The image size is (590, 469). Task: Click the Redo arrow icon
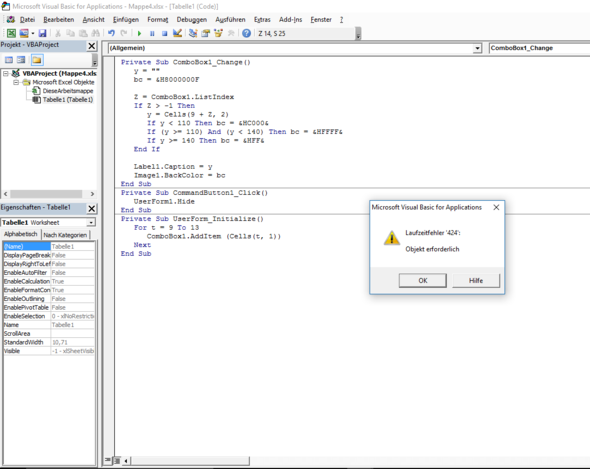click(x=124, y=33)
